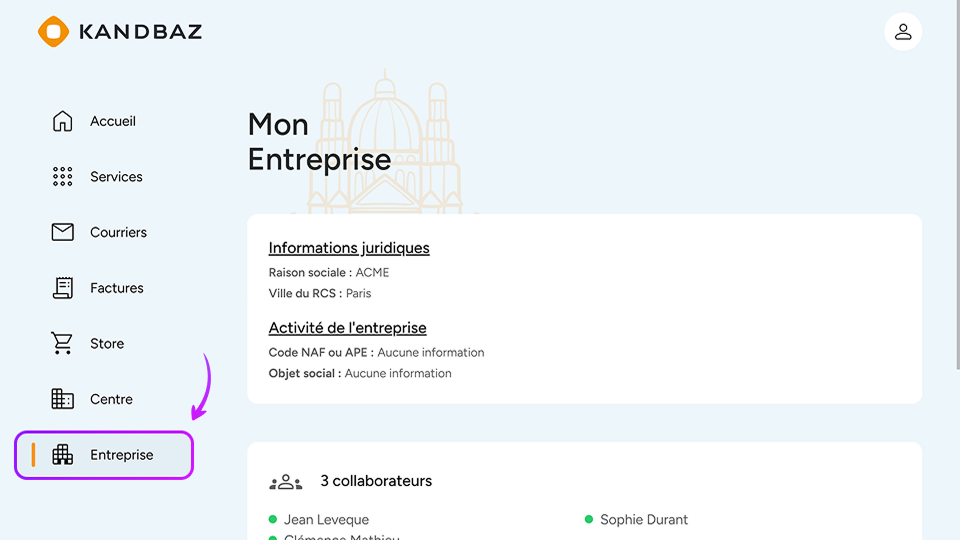This screenshot has height=540, width=960.
Task: Click the Entreprise buildings icon
Action: [x=62, y=455]
